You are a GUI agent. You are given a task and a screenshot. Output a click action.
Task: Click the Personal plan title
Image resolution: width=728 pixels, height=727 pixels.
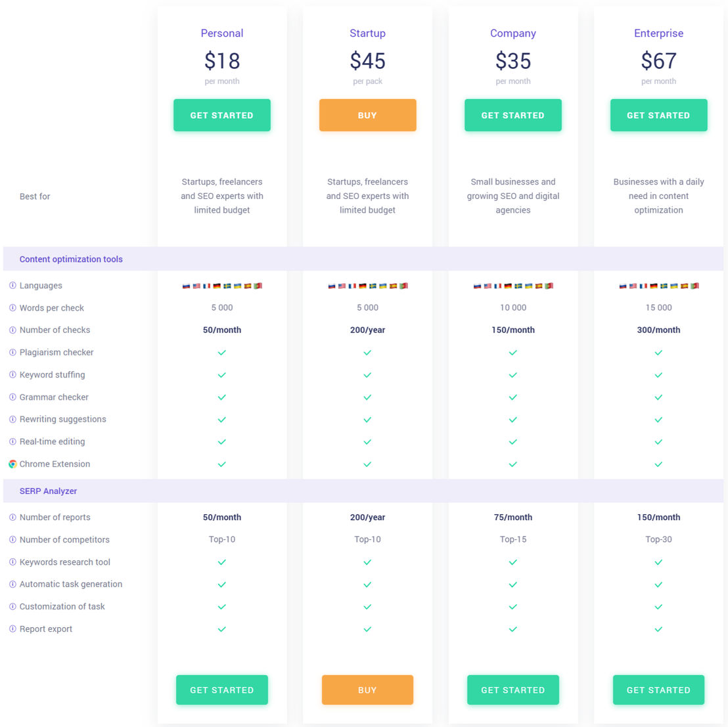click(222, 33)
